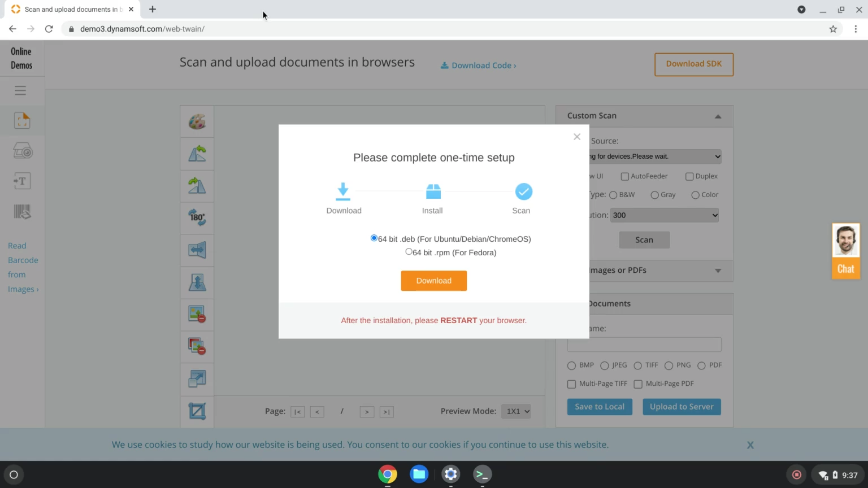Screen dimensions: 868x488
Task: Open Preview Mode 1X1 dropdown
Action: click(516, 411)
